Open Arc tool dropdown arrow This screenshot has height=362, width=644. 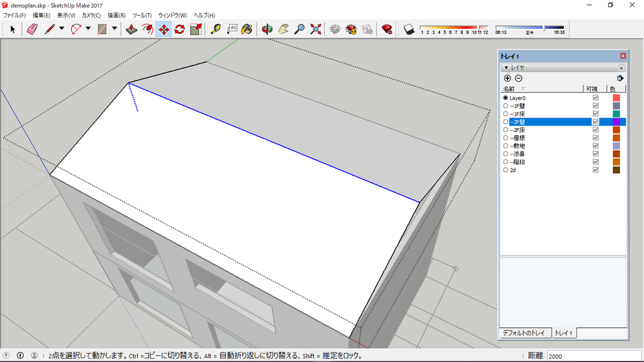88,29
